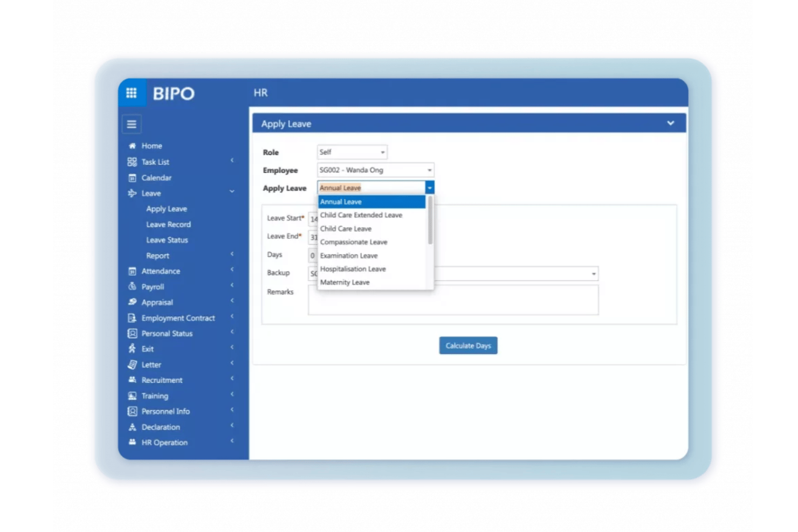Expand the Payroll menu chevron
Viewport: 798px width, 532px height.
pyautogui.click(x=232, y=285)
